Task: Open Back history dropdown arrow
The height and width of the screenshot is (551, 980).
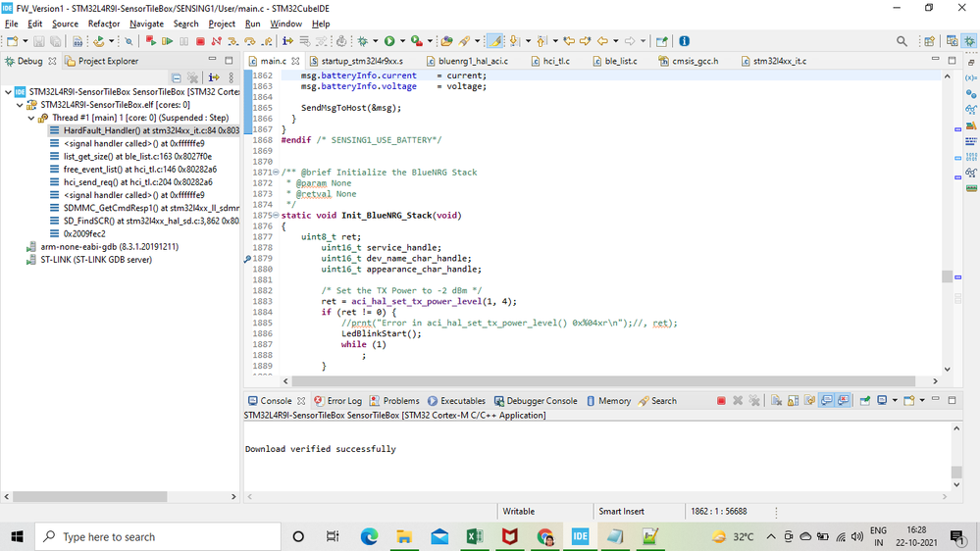Action: [616, 41]
